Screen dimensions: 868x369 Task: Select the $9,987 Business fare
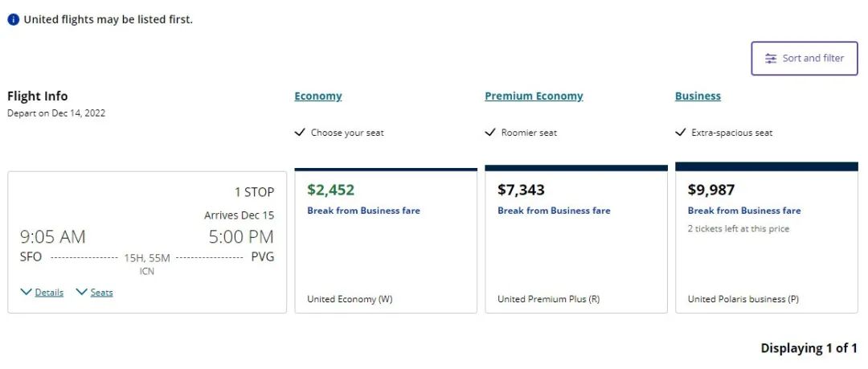point(767,238)
